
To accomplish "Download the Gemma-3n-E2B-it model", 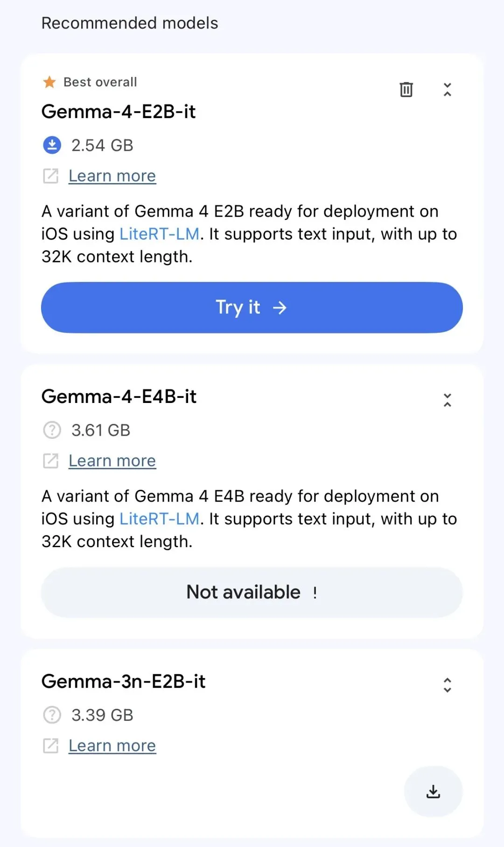I will click(433, 791).
